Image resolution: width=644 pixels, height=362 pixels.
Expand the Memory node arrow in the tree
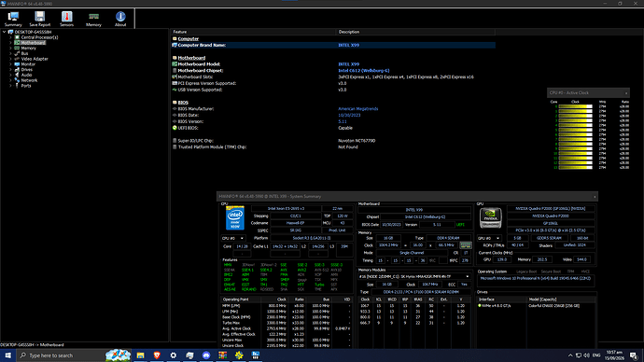tap(10, 48)
